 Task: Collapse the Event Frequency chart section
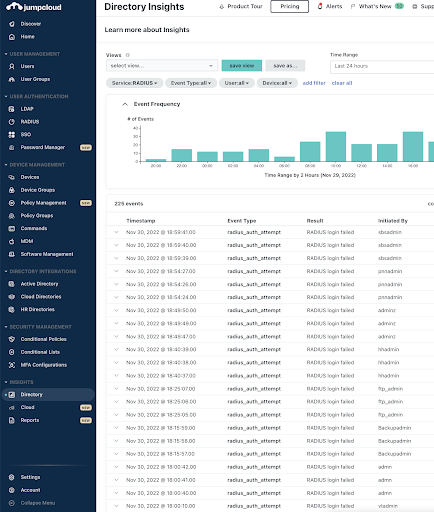[125, 104]
